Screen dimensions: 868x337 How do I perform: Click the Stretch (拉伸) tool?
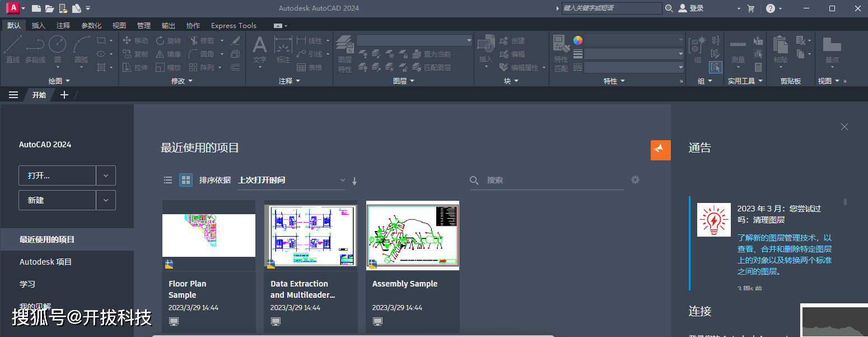[x=135, y=67]
